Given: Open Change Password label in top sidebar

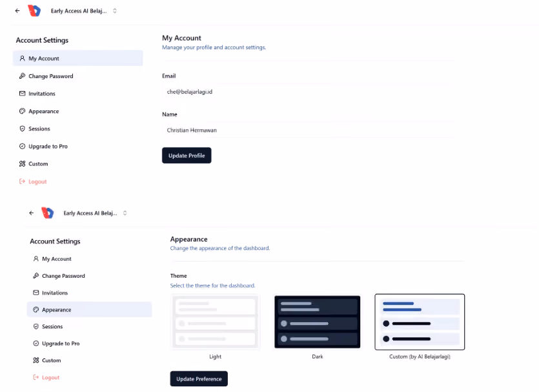Looking at the screenshot, I should [51, 76].
